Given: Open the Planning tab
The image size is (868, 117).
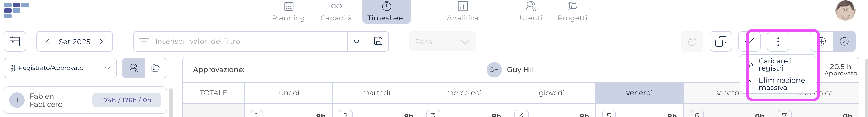Looking at the screenshot, I should [288, 12].
